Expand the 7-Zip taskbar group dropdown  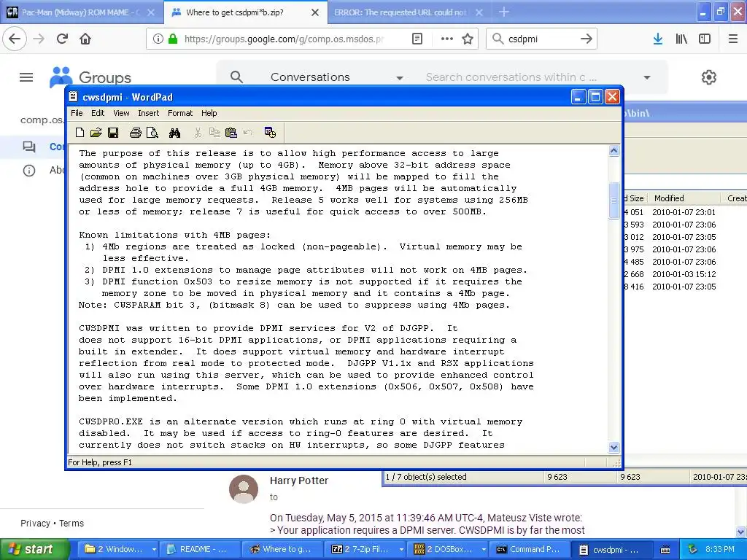coord(401,549)
